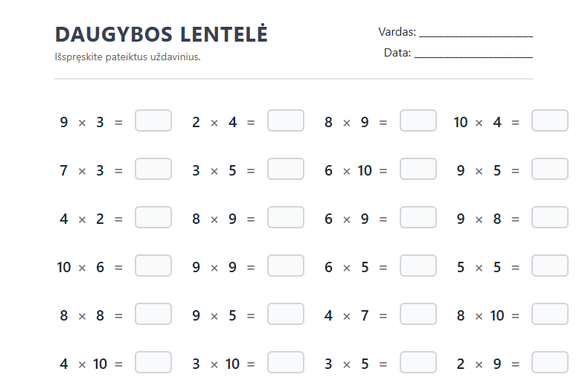Click the Data date line

[x=473, y=53]
